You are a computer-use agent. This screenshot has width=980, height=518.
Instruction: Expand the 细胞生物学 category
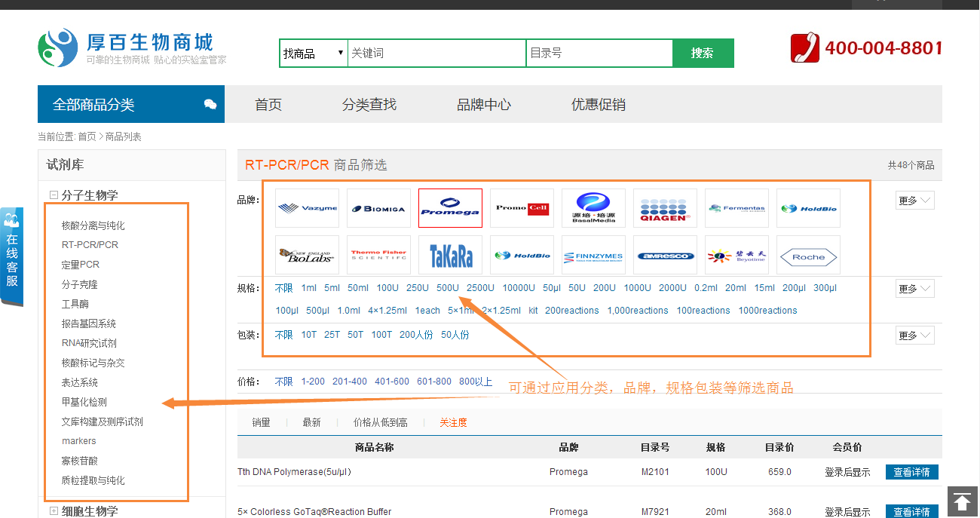point(54,511)
